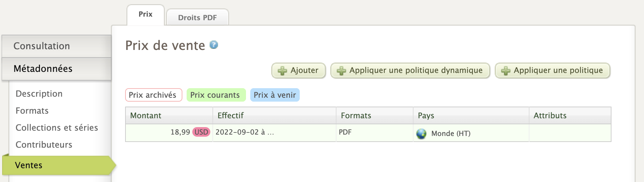Image resolution: width=644 pixels, height=182 pixels.
Task: Select the Ventes sidebar item
Action: 29,165
